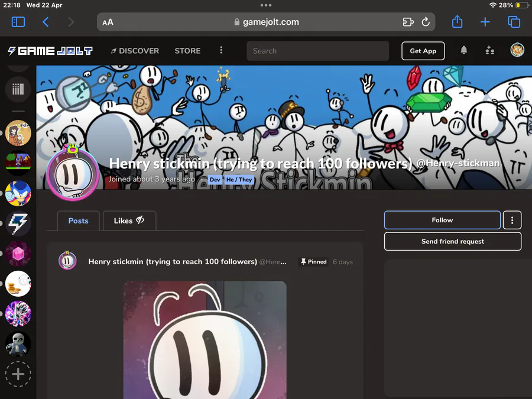Open the Store page
The image size is (532, 399).
pyautogui.click(x=187, y=51)
